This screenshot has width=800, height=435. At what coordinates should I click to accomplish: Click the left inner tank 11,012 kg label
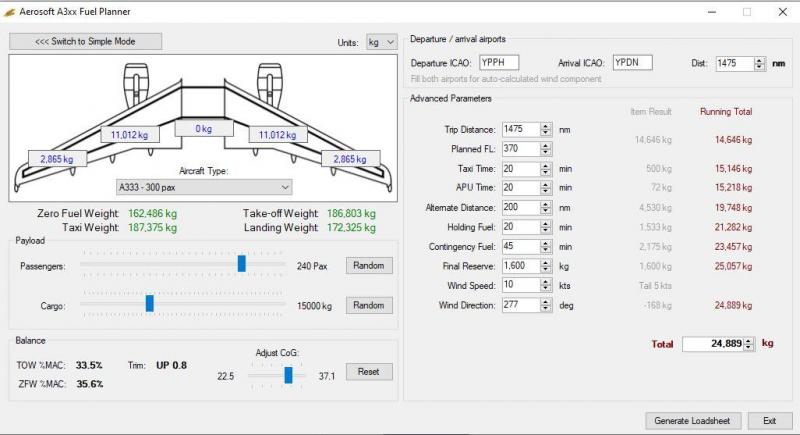click(x=130, y=135)
